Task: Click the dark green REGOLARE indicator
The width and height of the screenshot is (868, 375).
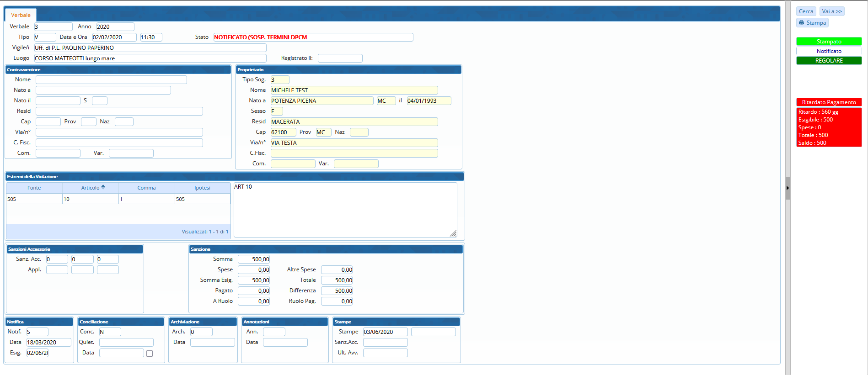Action: pyautogui.click(x=829, y=61)
